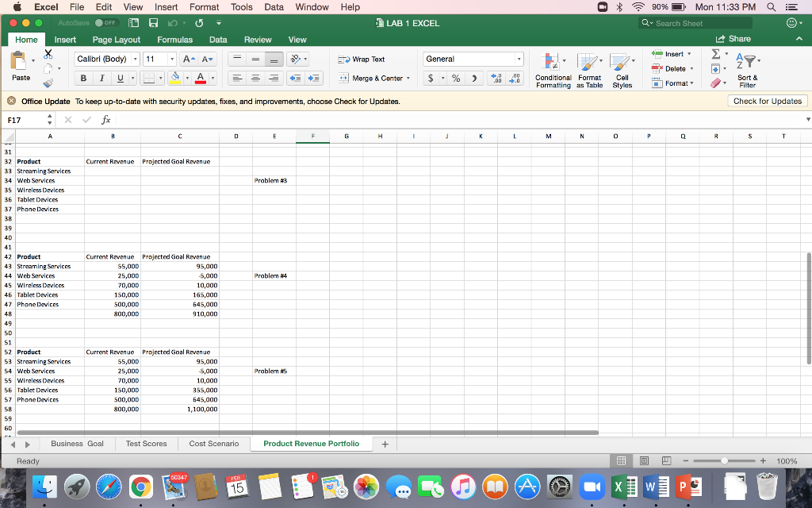Image resolution: width=812 pixels, height=508 pixels.
Task: Click the zoom slider handle
Action: coord(724,461)
